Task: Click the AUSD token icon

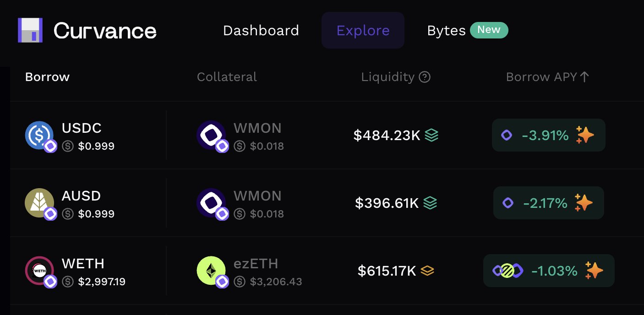Action: (x=39, y=203)
